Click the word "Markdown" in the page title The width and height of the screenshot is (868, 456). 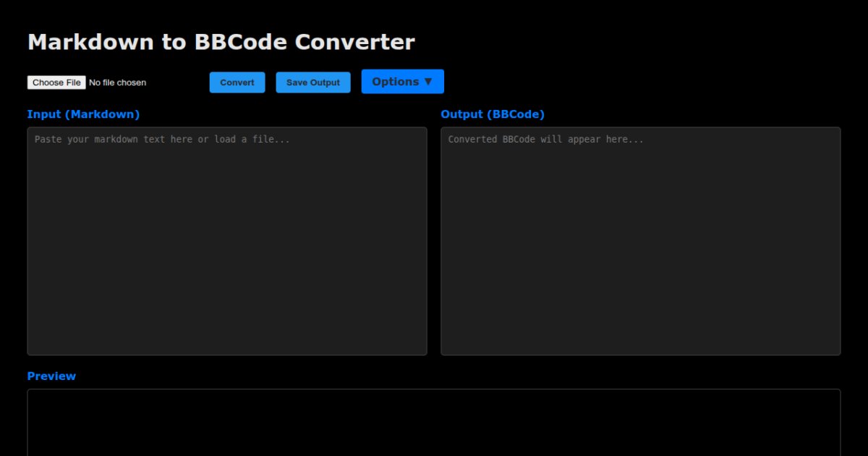point(90,42)
